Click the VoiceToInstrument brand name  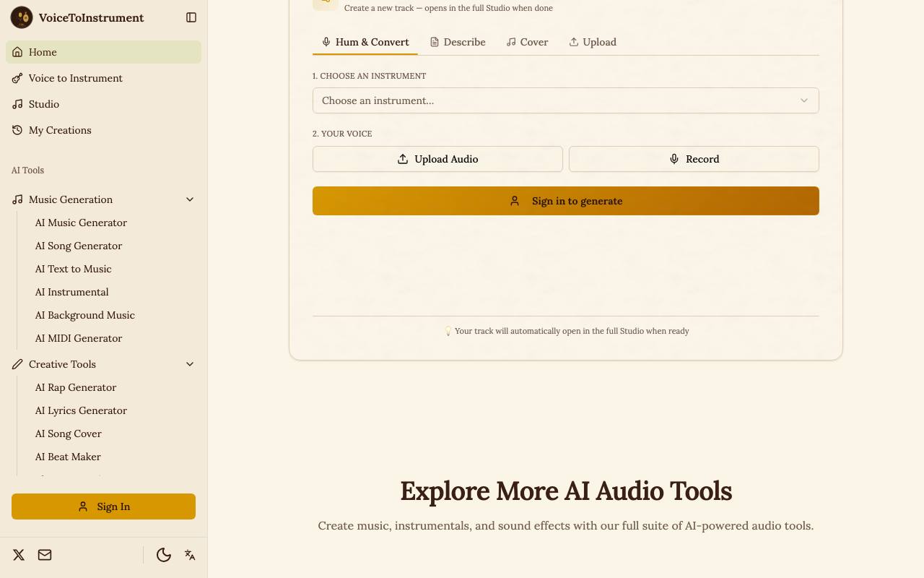click(x=92, y=17)
